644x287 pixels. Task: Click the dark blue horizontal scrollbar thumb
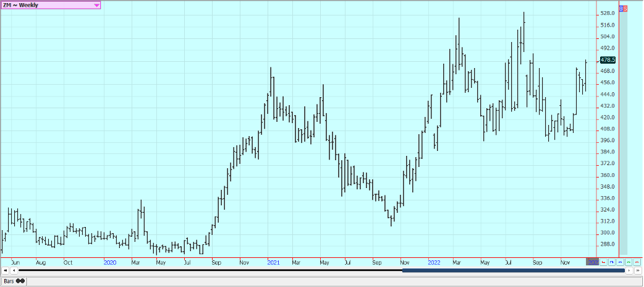(x=513, y=270)
